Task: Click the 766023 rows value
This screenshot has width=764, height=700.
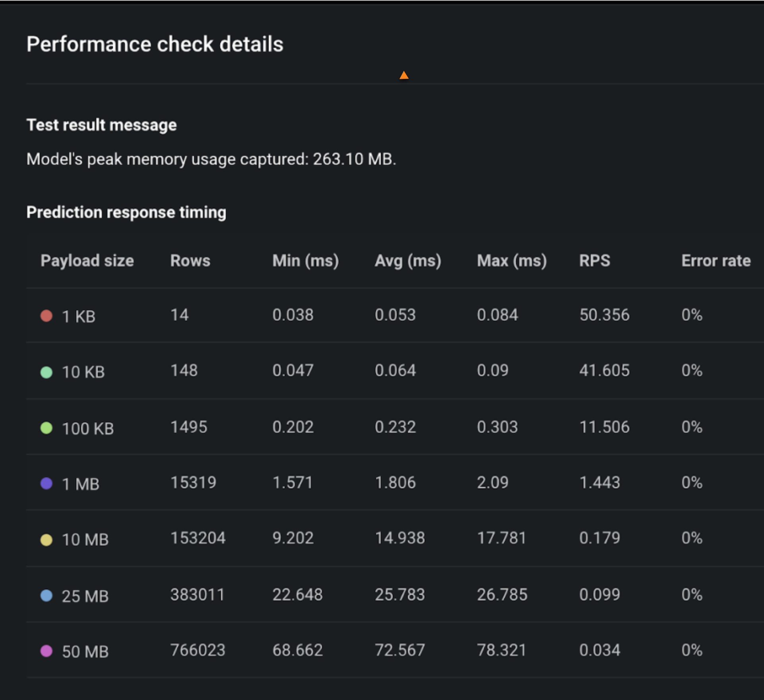Action: (x=198, y=650)
